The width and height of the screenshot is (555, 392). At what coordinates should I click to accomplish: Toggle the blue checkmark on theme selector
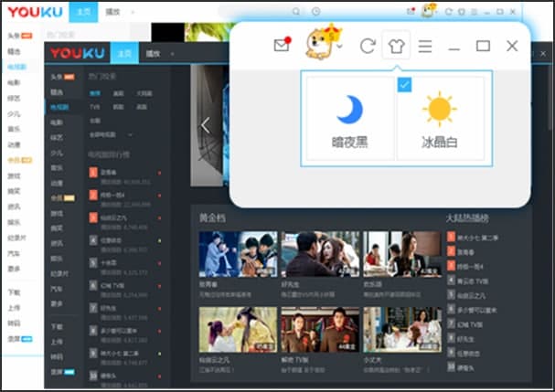[x=405, y=84]
